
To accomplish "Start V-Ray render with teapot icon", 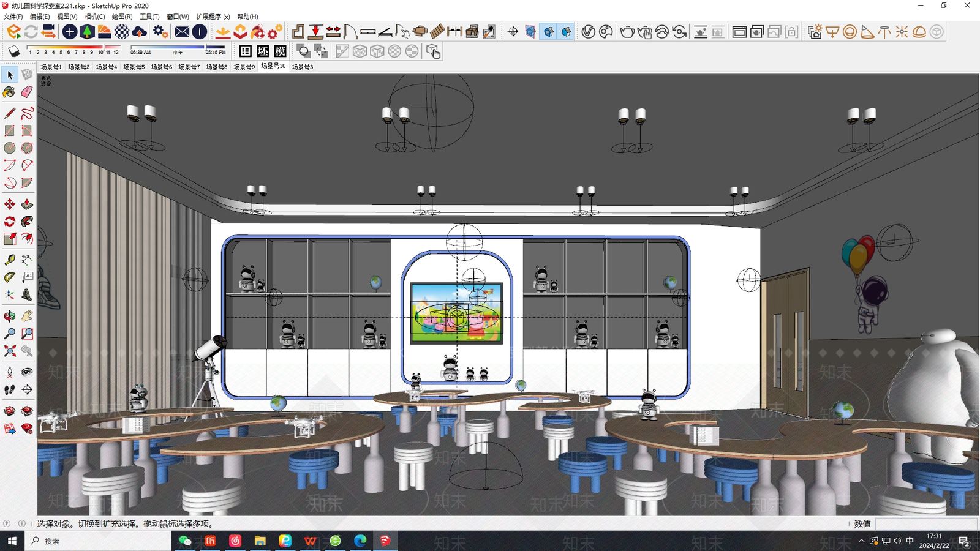I will (x=627, y=32).
